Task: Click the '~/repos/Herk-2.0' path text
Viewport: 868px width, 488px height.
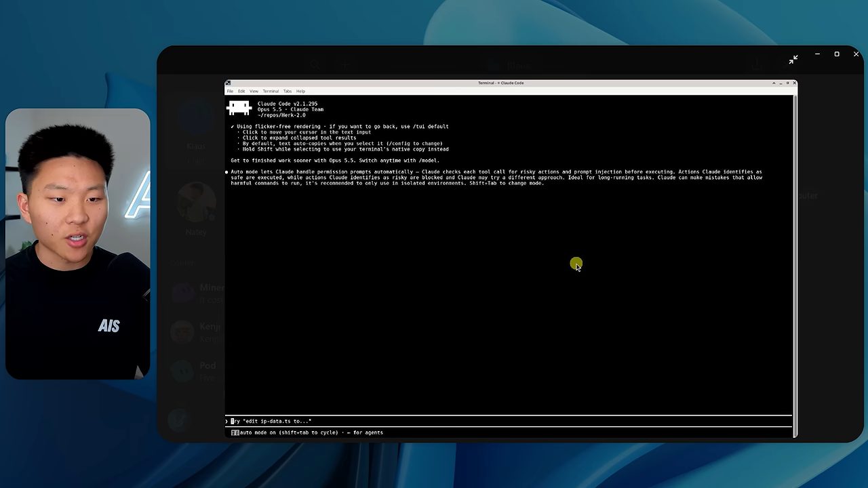Action: coord(281,115)
